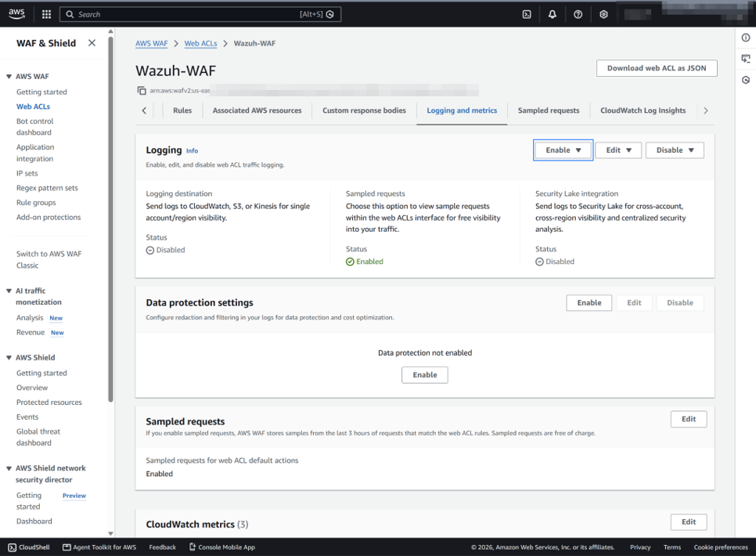Open the Logging Enable dropdown
This screenshot has height=556, width=756.
tap(563, 150)
